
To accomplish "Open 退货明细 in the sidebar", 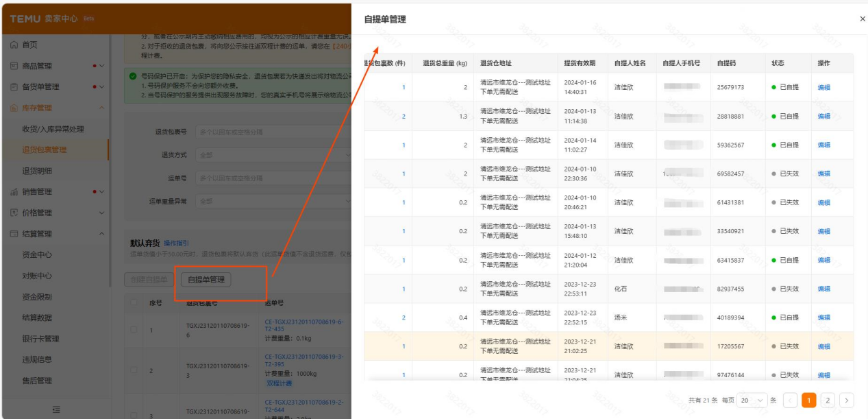I will [x=37, y=171].
